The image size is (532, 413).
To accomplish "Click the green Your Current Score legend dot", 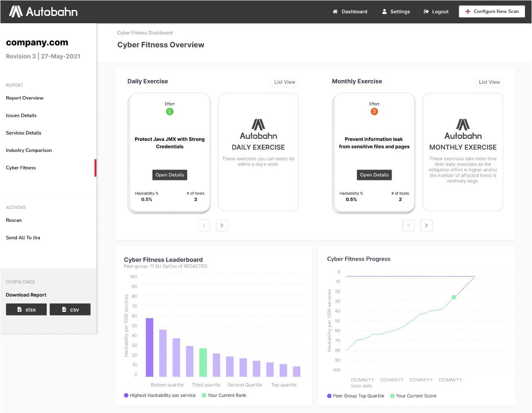I will (x=392, y=396).
